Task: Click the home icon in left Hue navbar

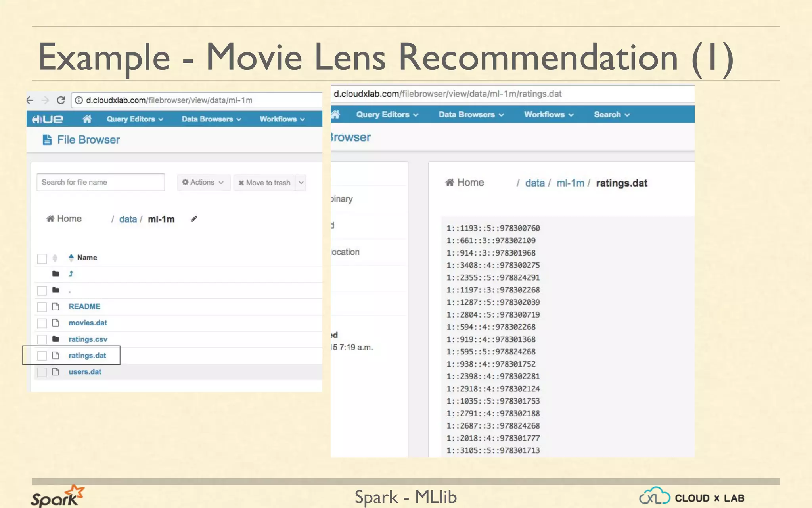Action: 87,119
